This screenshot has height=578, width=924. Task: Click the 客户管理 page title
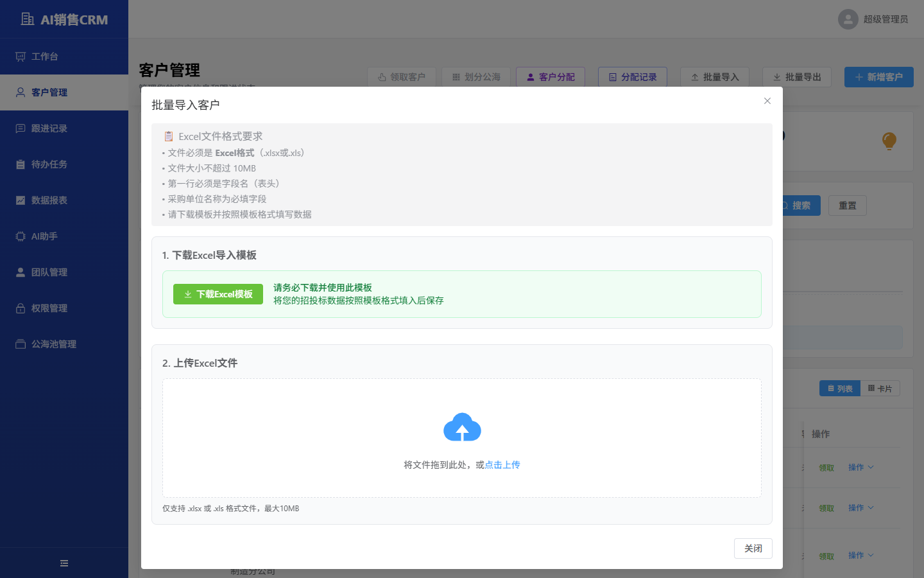click(169, 70)
